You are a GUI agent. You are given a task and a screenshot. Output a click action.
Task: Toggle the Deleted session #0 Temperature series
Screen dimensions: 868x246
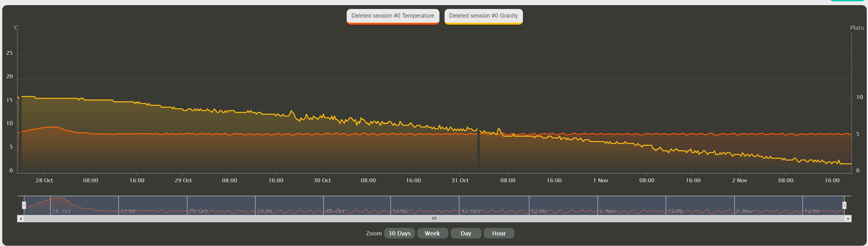click(392, 16)
